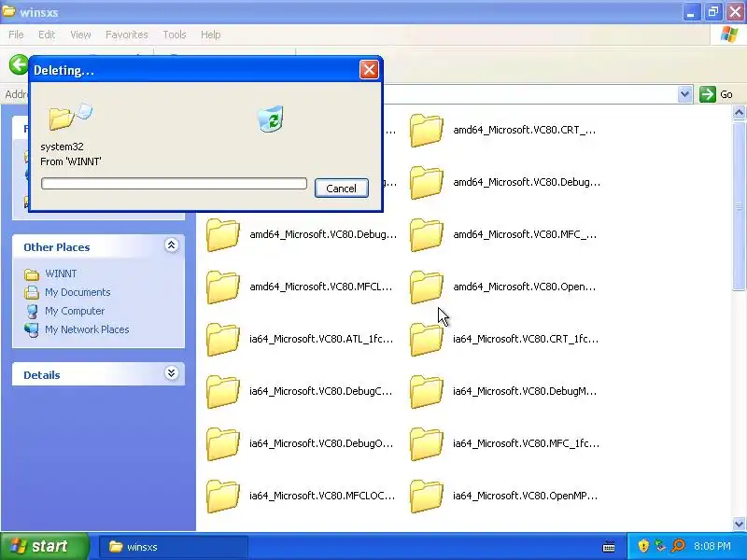Collapse the Other Places panel

(172, 245)
